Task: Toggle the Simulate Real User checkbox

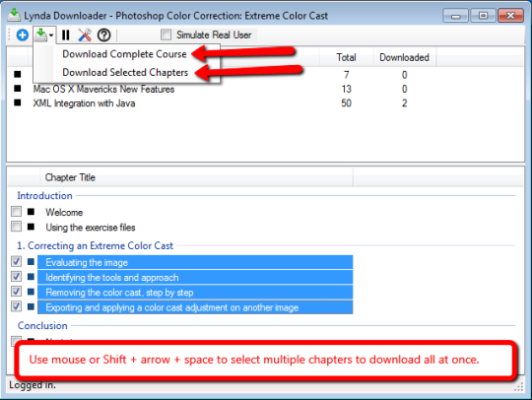Action: 166,34
